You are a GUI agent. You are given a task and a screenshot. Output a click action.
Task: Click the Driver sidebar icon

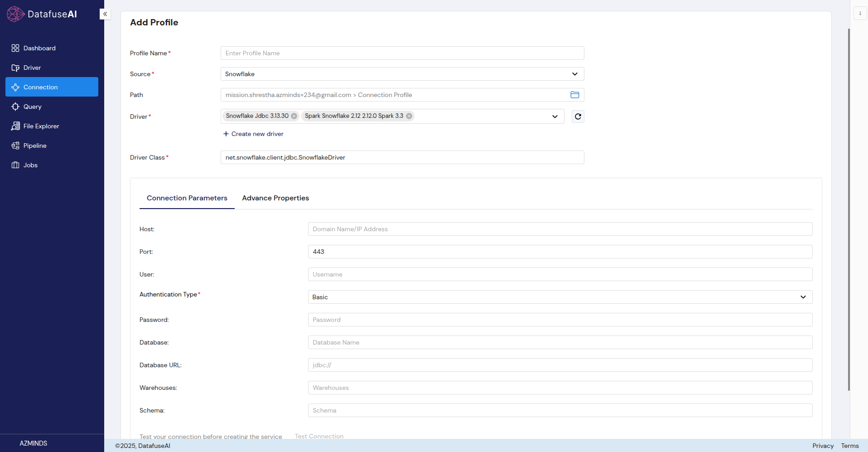[15, 68]
